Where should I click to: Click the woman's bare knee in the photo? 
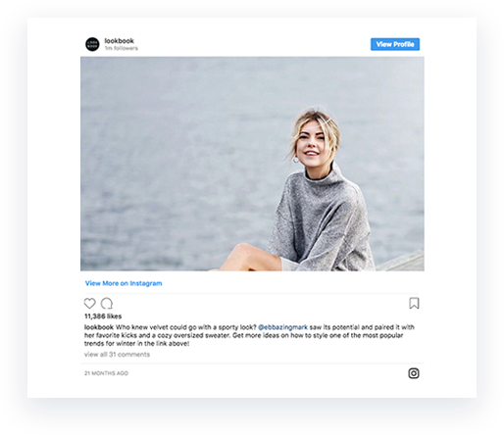(x=243, y=251)
